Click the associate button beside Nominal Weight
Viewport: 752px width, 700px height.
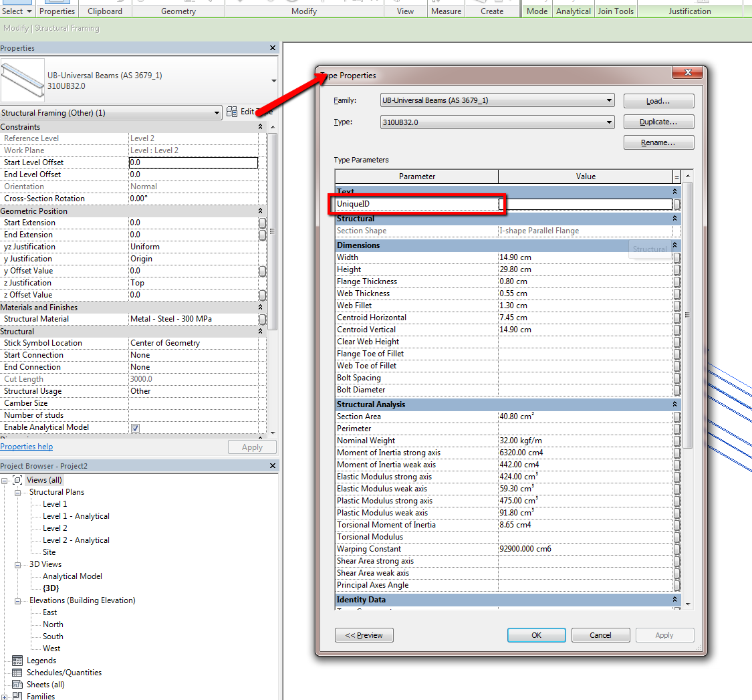coord(676,441)
